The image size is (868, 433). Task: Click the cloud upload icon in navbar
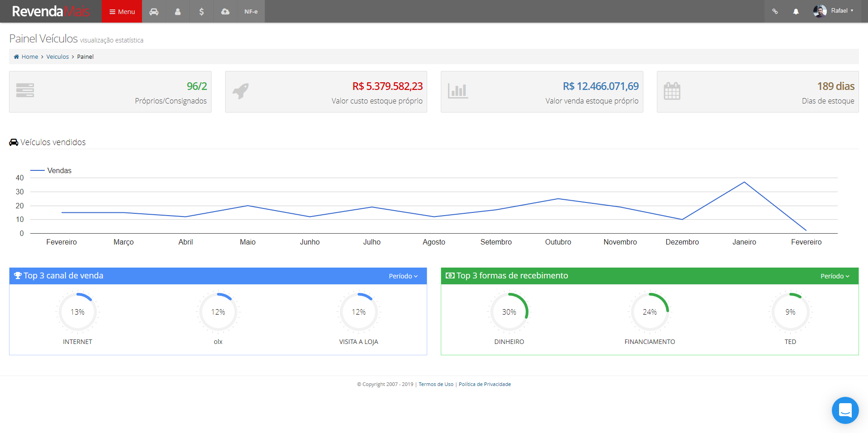coord(225,11)
